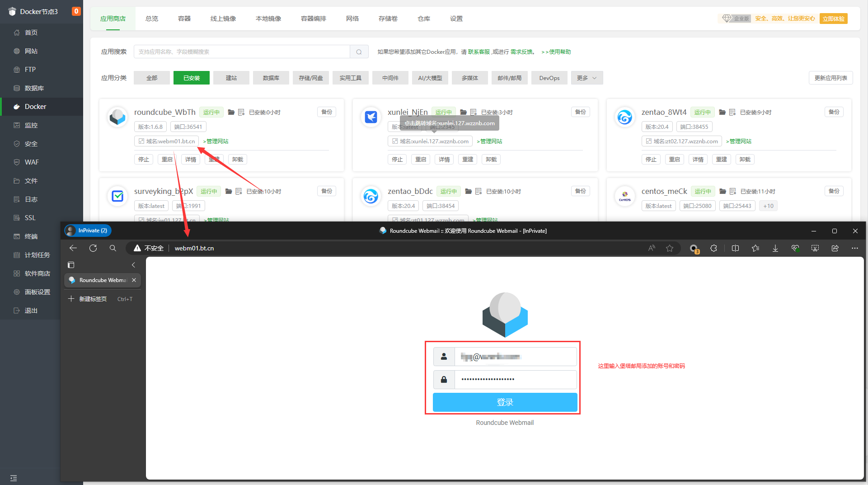Close the Roundcube Webmail browser tab
Image resolution: width=868 pixels, height=485 pixels.
[134, 280]
